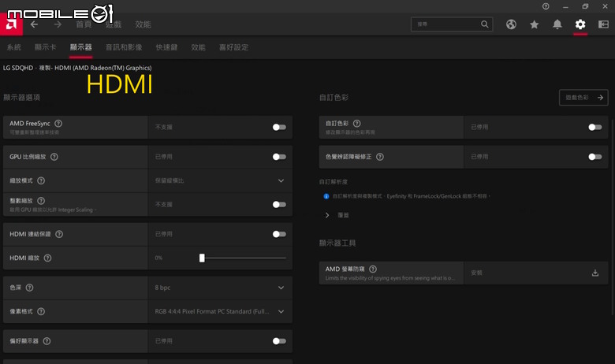Open 縮放模式 dropdown
Viewport: 615px width, 364px height.
(220, 180)
